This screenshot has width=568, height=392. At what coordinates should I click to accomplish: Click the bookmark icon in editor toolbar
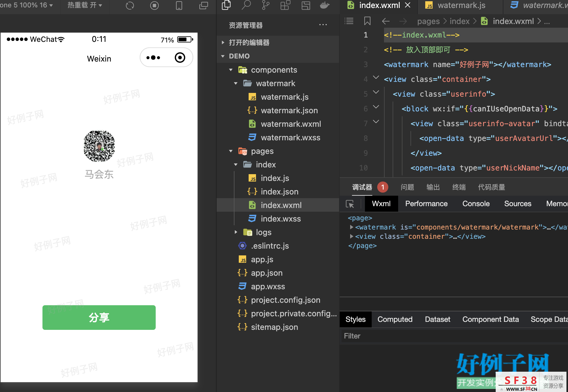tap(367, 21)
